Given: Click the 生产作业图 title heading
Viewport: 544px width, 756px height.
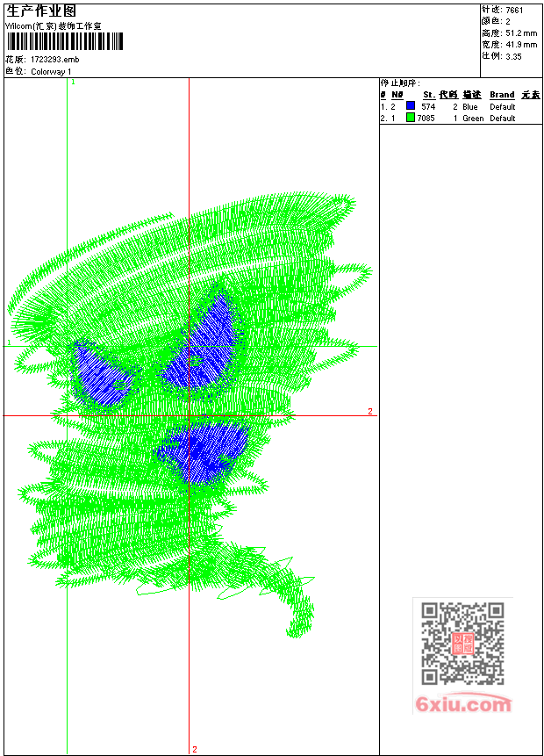Looking at the screenshot, I should (41, 11).
